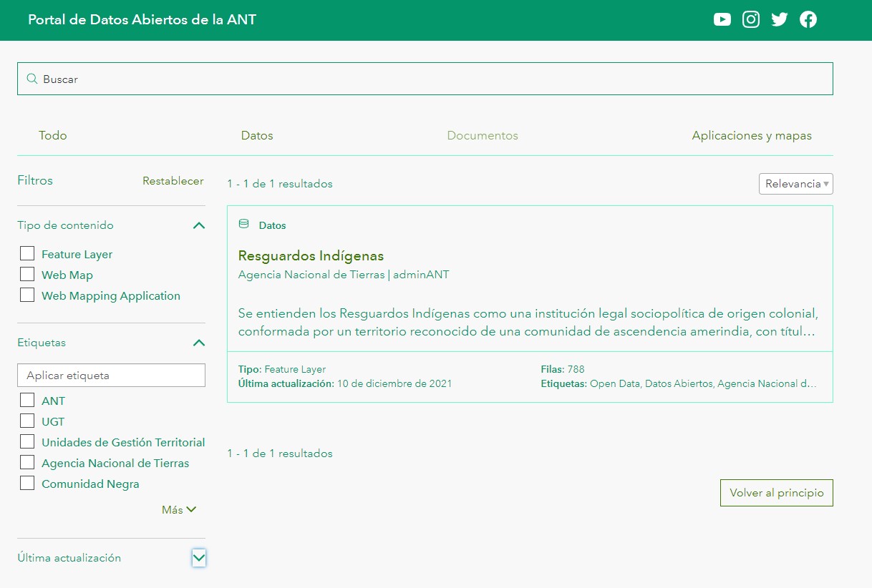Collapse the Etiquetas filter section
The height and width of the screenshot is (588, 872).
point(199,343)
